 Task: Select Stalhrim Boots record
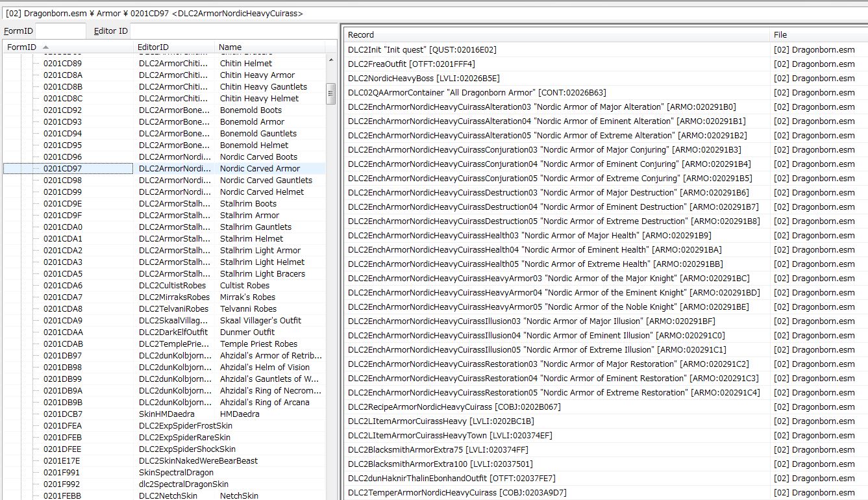point(164,204)
